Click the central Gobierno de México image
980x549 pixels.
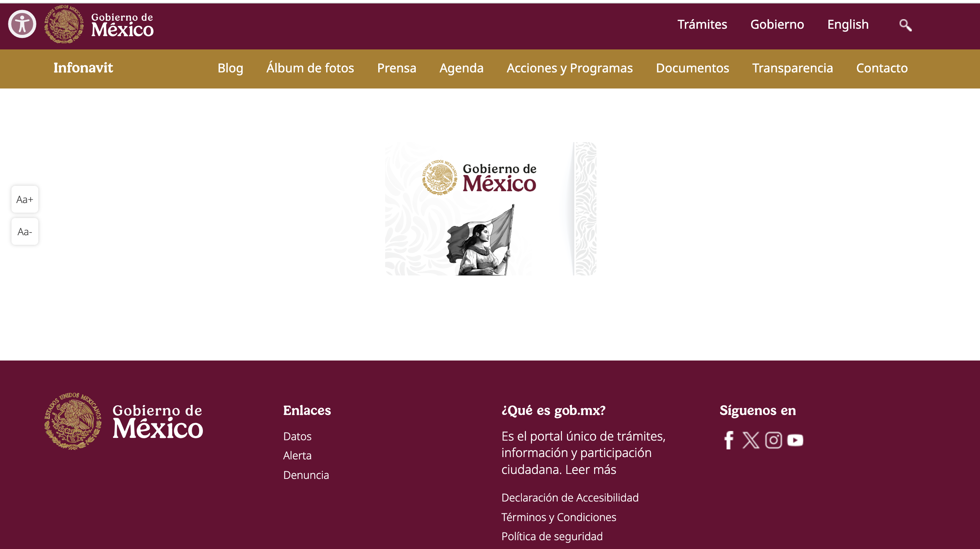coord(490,209)
